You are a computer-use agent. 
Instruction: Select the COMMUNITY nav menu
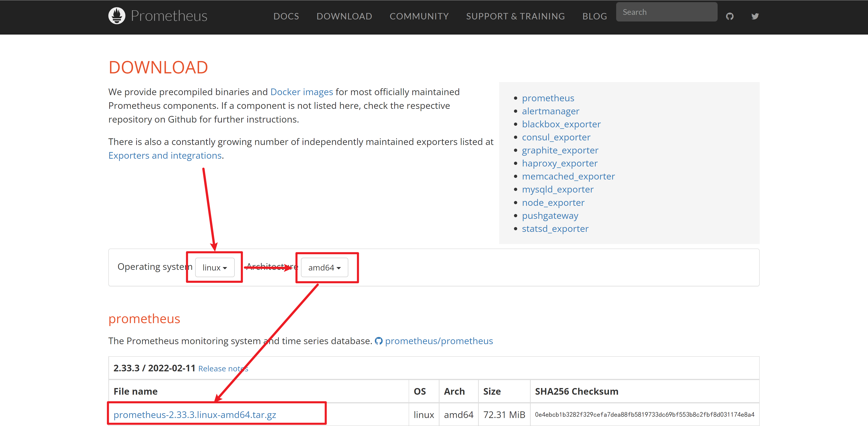pyautogui.click(x=419, y=16)
